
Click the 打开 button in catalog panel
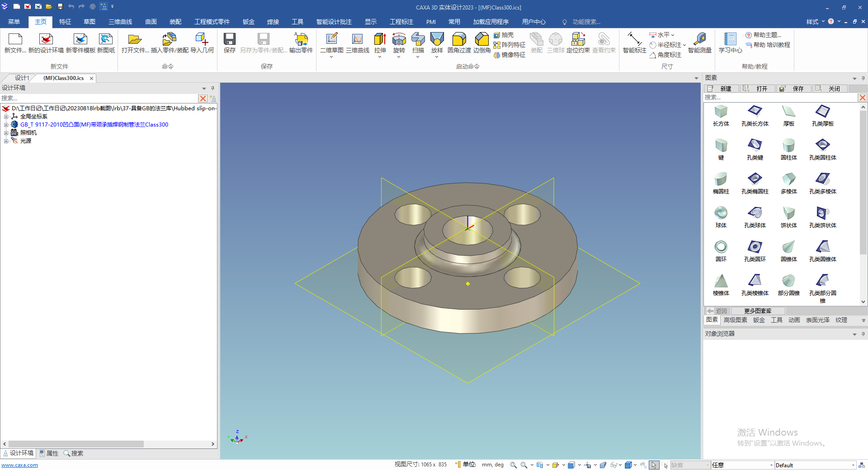(758, 89)
